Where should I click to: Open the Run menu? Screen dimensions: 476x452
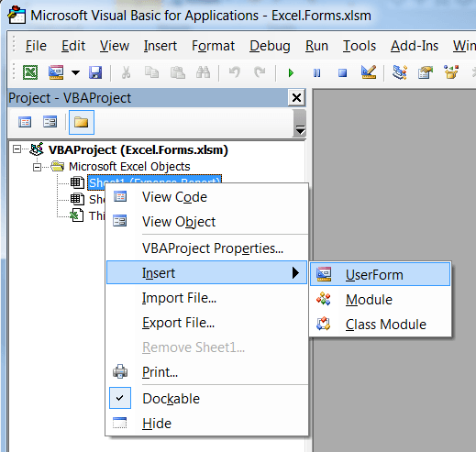(316, 46)
